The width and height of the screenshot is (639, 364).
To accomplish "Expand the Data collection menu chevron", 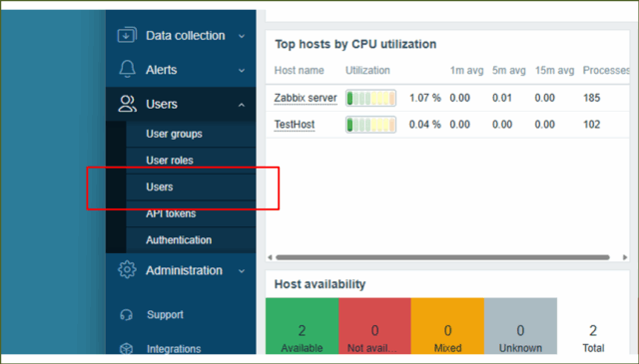I will (x=242, y=36).
